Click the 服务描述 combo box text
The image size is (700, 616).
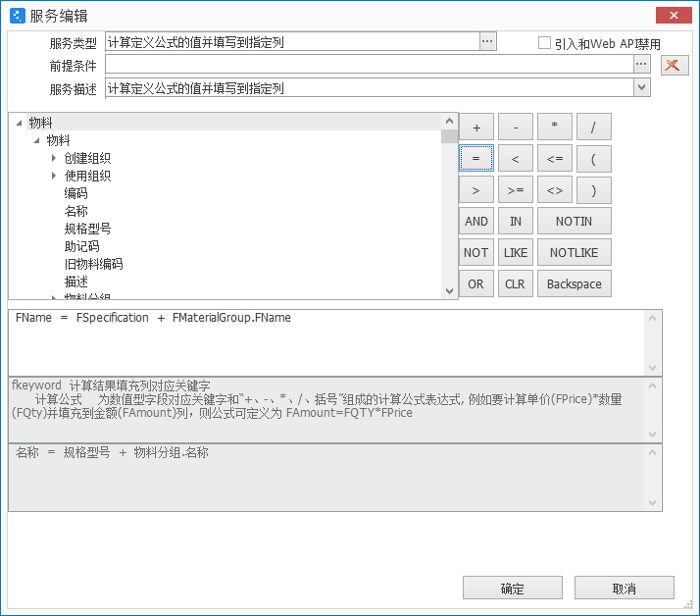[x=370, y=87]
